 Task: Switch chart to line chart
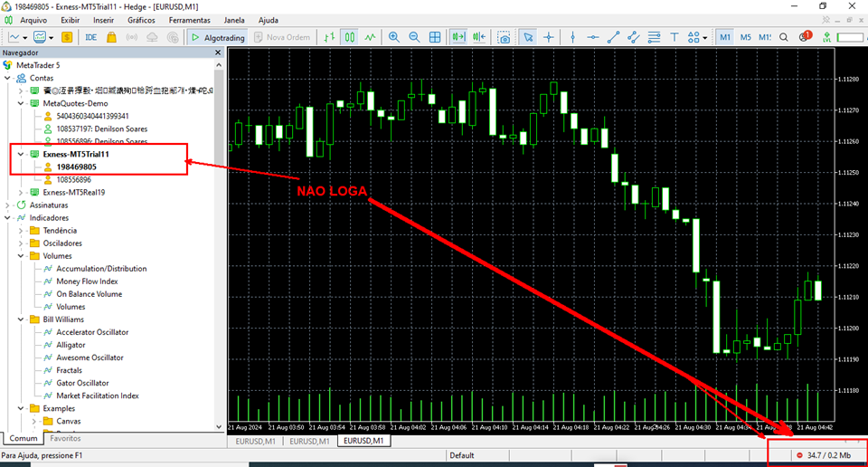click(x=370, y=37)
